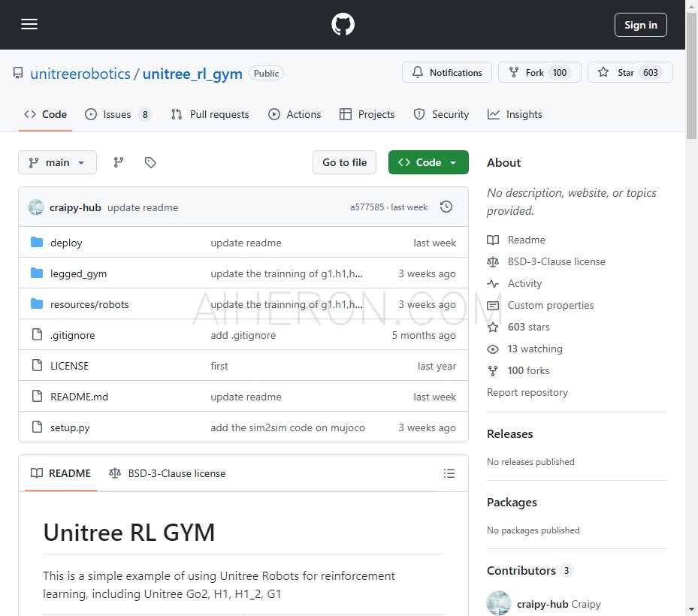This screenshot has height=616, width=698.
Task: Open the README outline list icon
Action: (449, 473)
